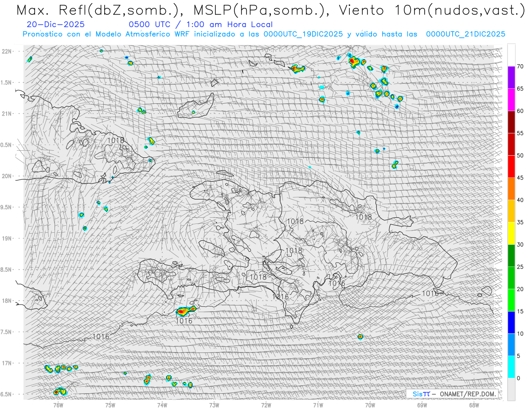Select the '75W' longitude label

[110, 405]
